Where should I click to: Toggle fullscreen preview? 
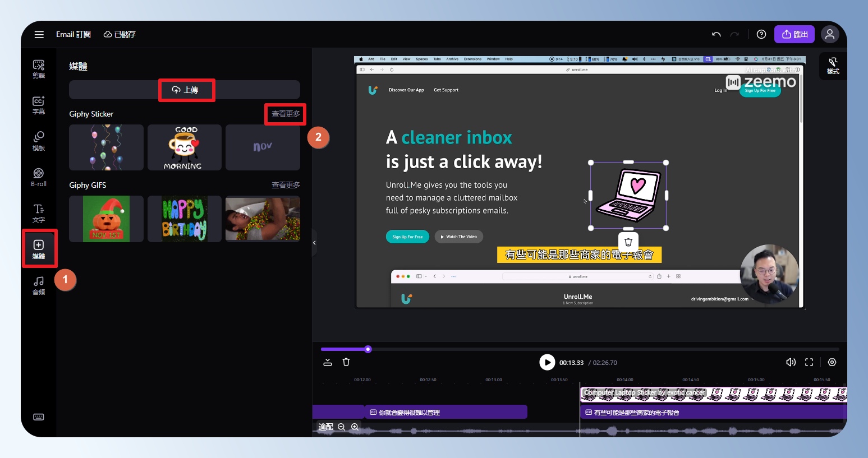coord(809,362)
